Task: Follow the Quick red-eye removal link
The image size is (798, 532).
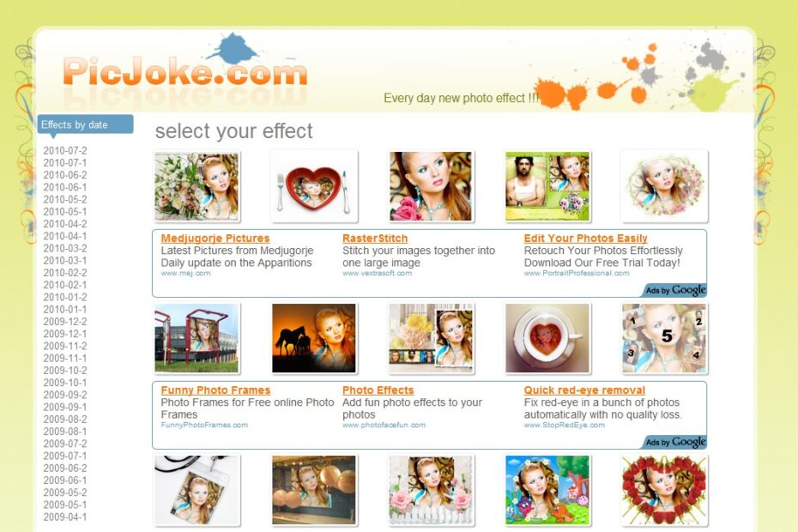Action: pyautogui.click(x=584, y=390)
